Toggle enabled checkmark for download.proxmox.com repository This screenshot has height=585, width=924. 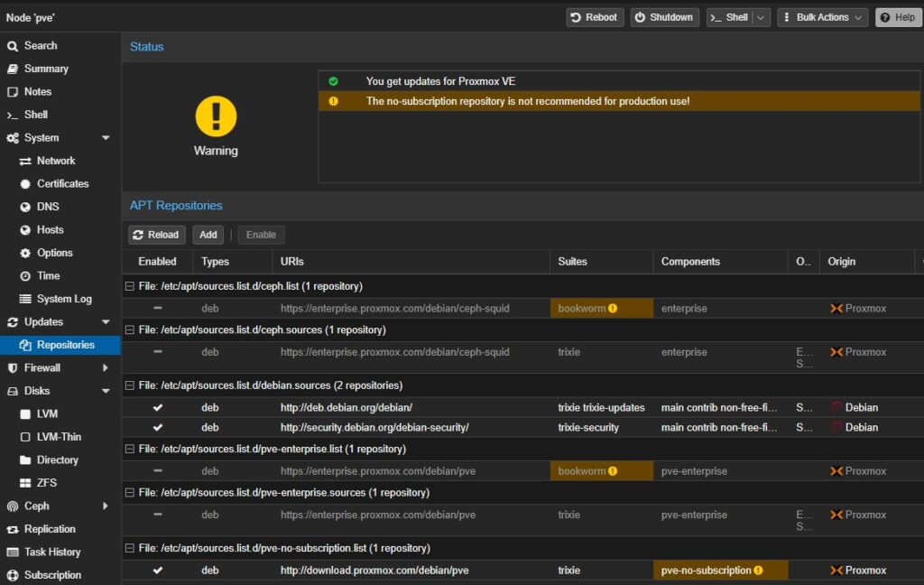[158, 571]
